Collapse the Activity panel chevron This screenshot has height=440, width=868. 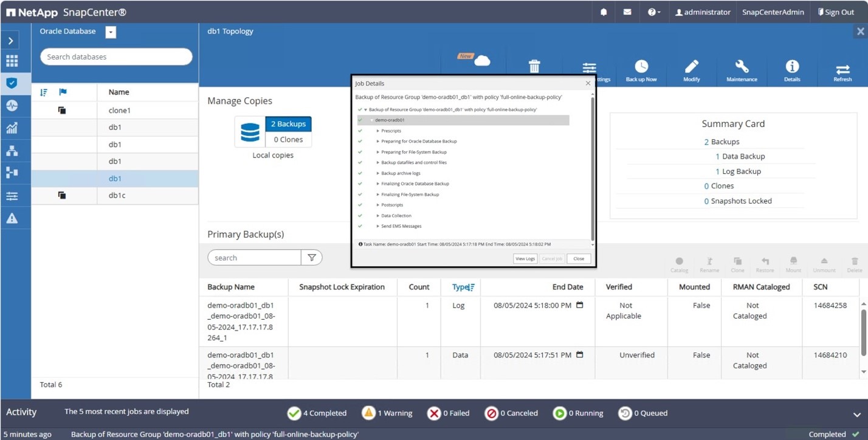pos(856,414)
